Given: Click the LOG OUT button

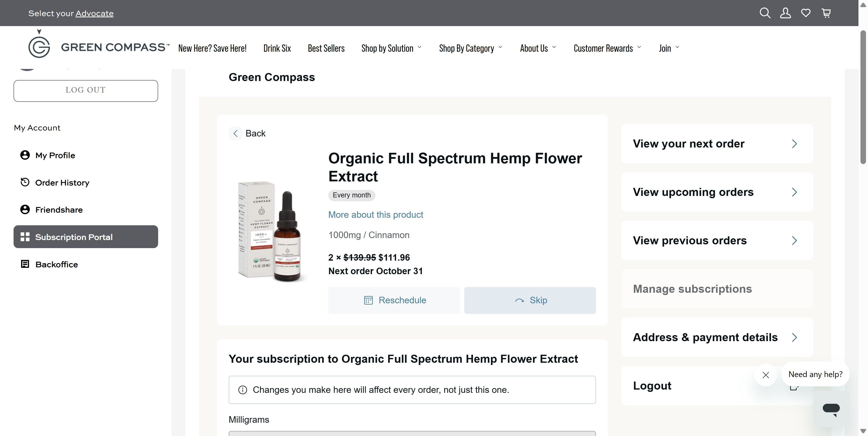Looking at the screenshot, I should pos(86,91).
